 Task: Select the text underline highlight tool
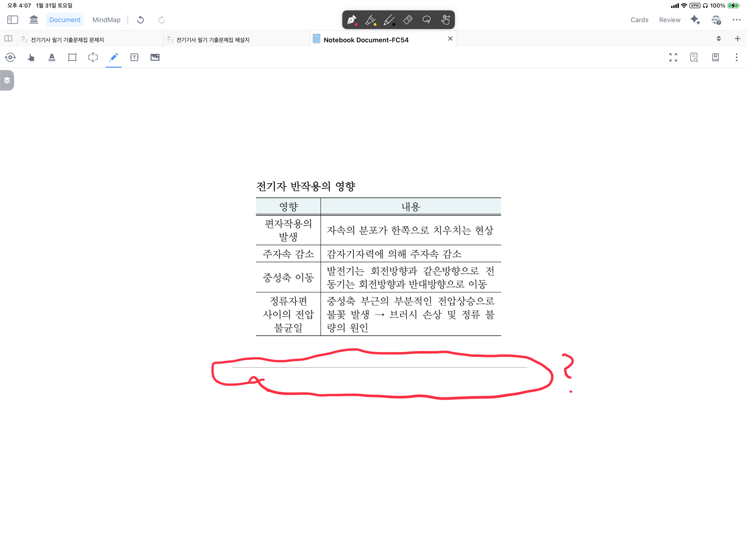[52, 57]
